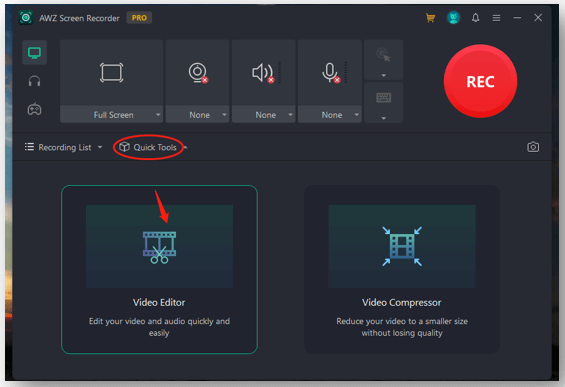Click the Video Editor film-scissors thumbnail
The width and height of the screenshot is (565, 387).
(159, 246)
